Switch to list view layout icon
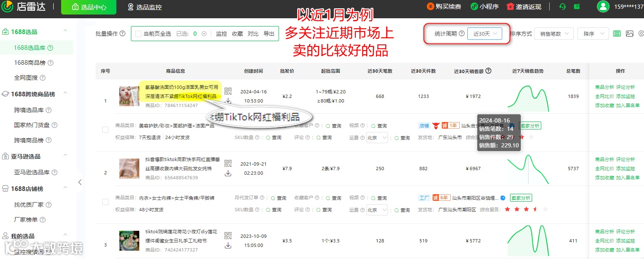Screen dimensions: 644x259 pos(617,34)
